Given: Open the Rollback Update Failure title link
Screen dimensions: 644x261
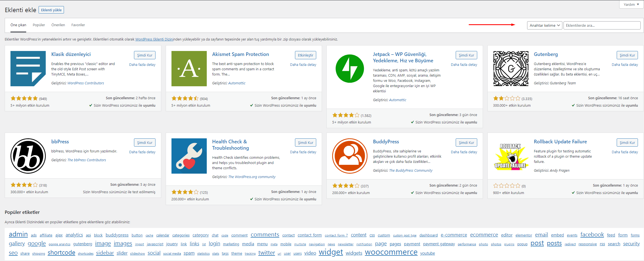Looking at the screenshot, I should 560,142.
